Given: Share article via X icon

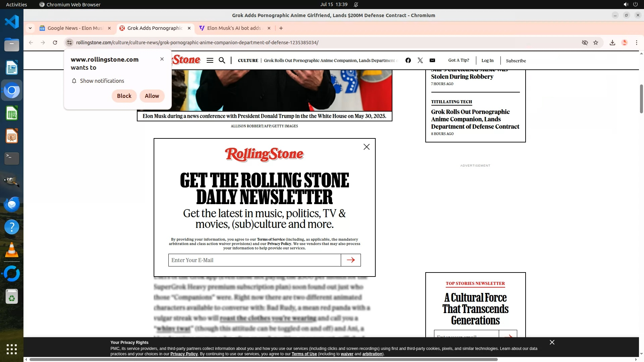Looking at the screenshot, I should point(420,60).
